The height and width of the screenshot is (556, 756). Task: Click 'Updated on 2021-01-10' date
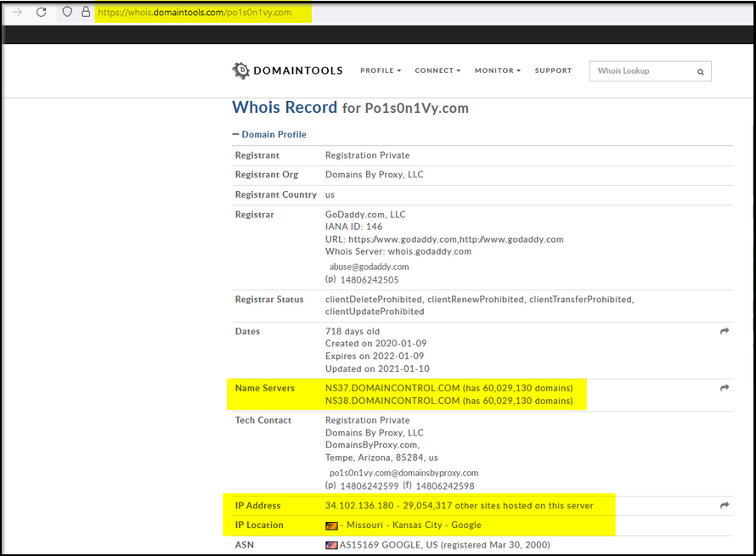pyautogui.click(x=377, y=368)
